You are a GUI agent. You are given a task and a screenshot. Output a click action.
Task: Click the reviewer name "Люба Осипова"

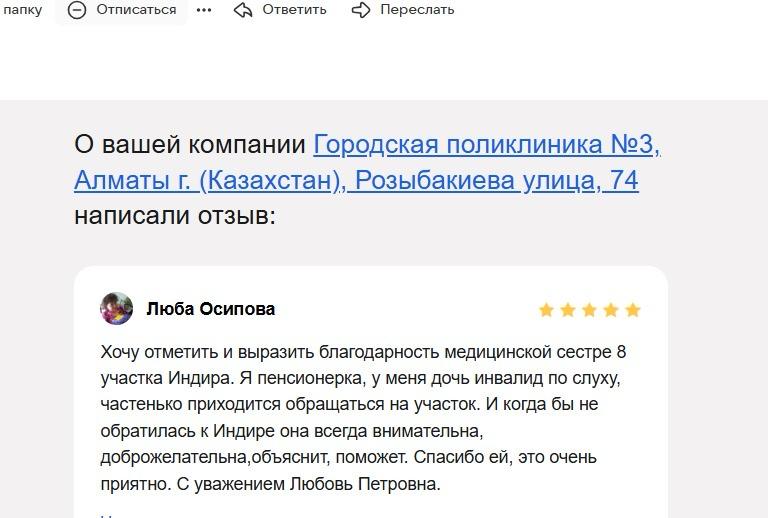[x=210, y=309]
